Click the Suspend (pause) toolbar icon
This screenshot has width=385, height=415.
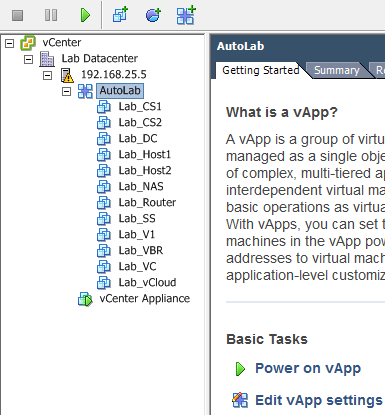51,15
